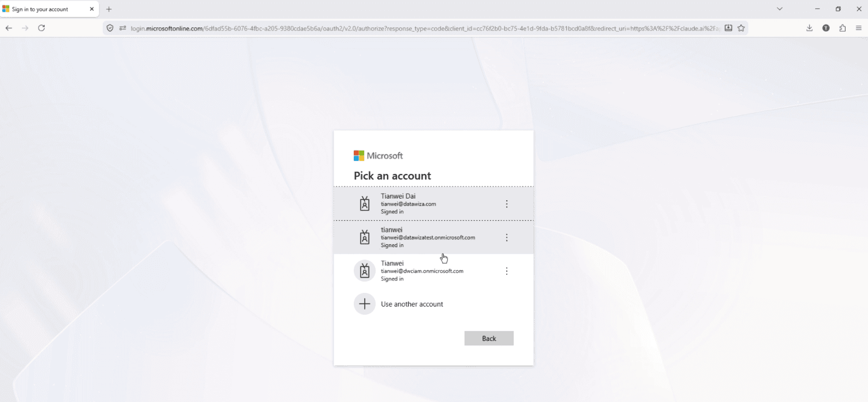Open the browser hamburger menu
The height and width of the screenshot is (402, 868).
point(859,28)
